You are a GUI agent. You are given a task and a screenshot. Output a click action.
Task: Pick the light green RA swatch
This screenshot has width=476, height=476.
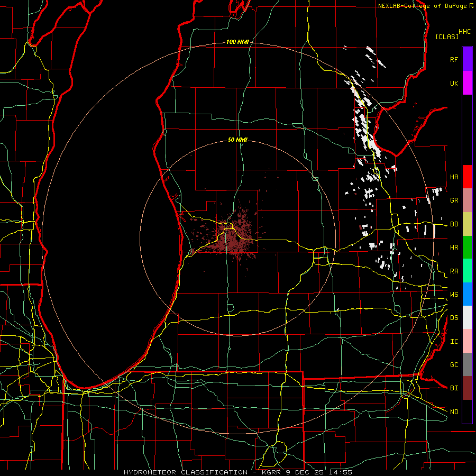click(x=467, y=271)
